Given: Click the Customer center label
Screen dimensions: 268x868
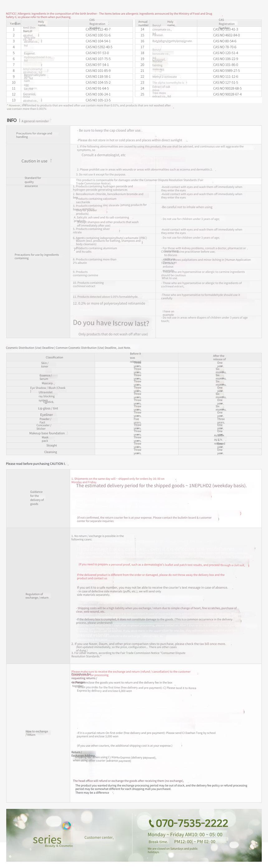Looking at the screenshot, I should pos(99,837).
